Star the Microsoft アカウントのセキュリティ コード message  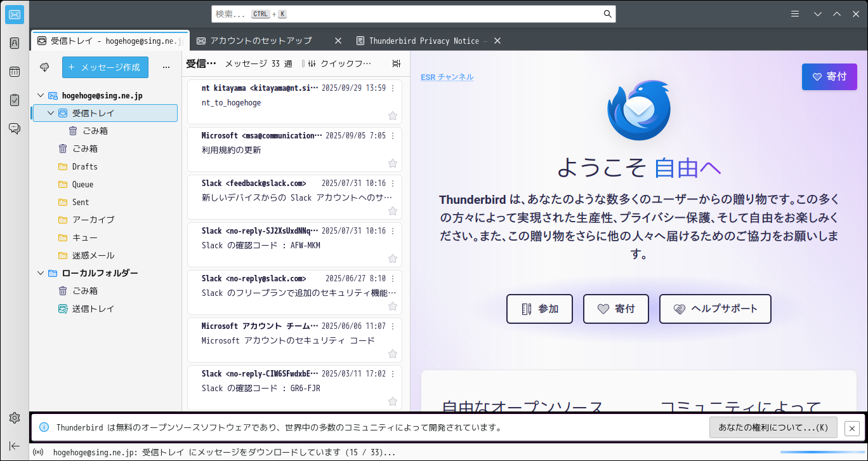coord(393,354)
